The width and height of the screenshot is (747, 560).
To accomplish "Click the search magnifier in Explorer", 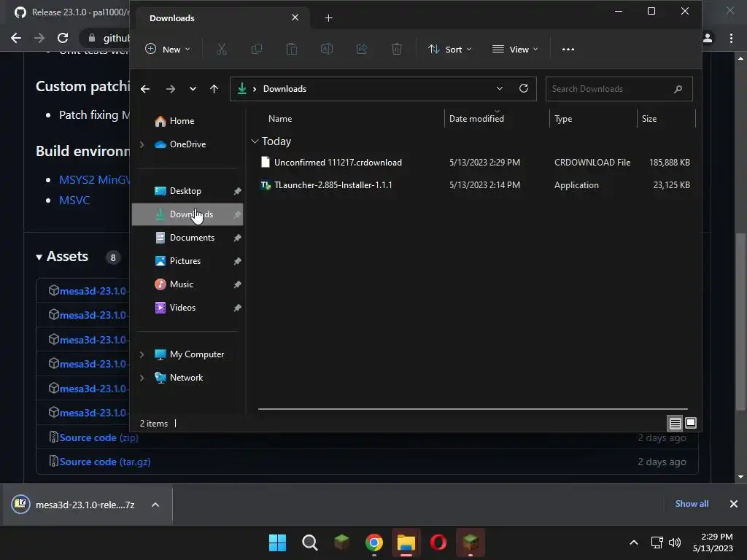I will click(x=678, y=89).
